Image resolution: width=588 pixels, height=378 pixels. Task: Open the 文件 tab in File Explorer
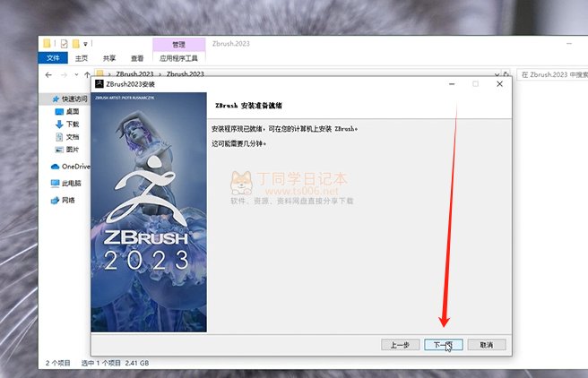(x=53, y=58)
